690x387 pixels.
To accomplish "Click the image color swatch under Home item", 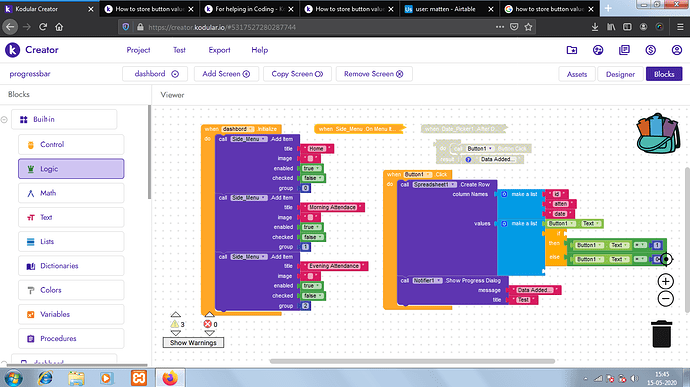I will tap(310, 158).
